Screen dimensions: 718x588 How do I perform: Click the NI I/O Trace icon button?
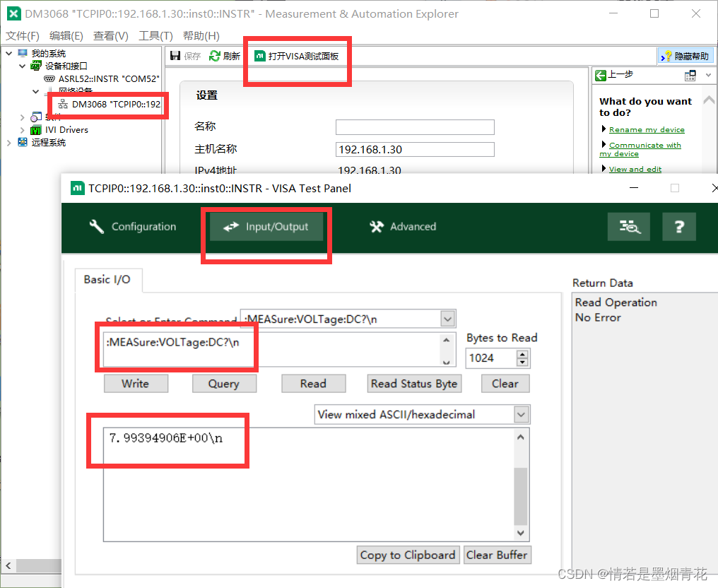629,226
